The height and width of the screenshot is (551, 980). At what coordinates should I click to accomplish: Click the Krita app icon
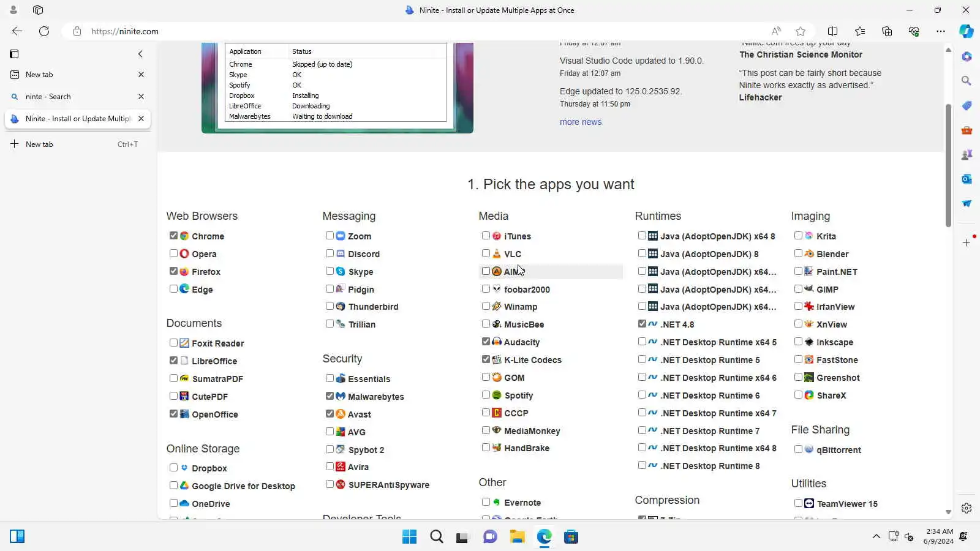point(809,236)
